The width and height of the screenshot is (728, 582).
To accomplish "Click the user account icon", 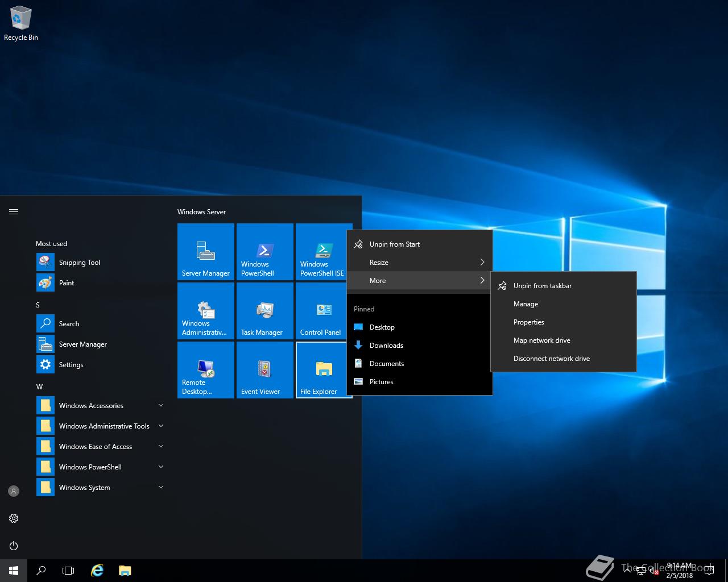I will pos(14,491).
